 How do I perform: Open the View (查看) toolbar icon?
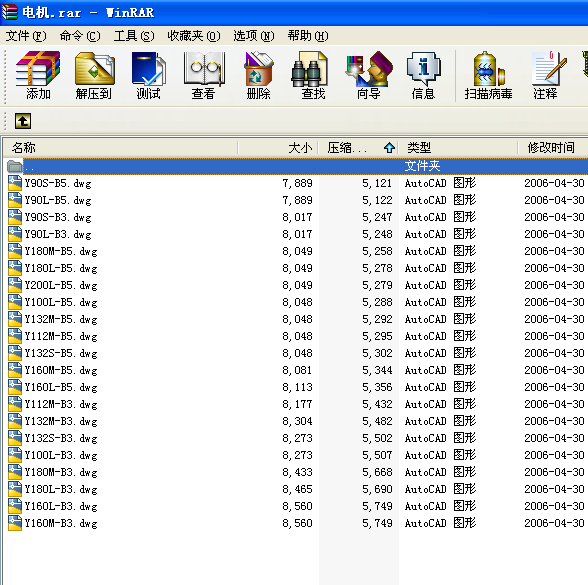[x=204, y=69]
